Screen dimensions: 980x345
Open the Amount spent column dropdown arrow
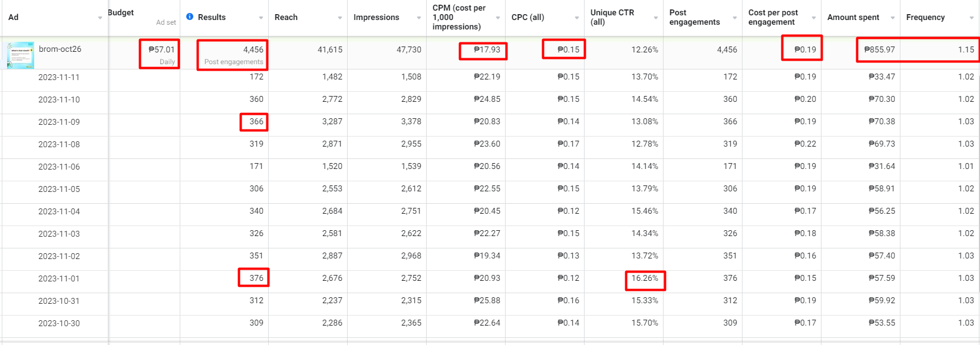click(x=893, y=18)
